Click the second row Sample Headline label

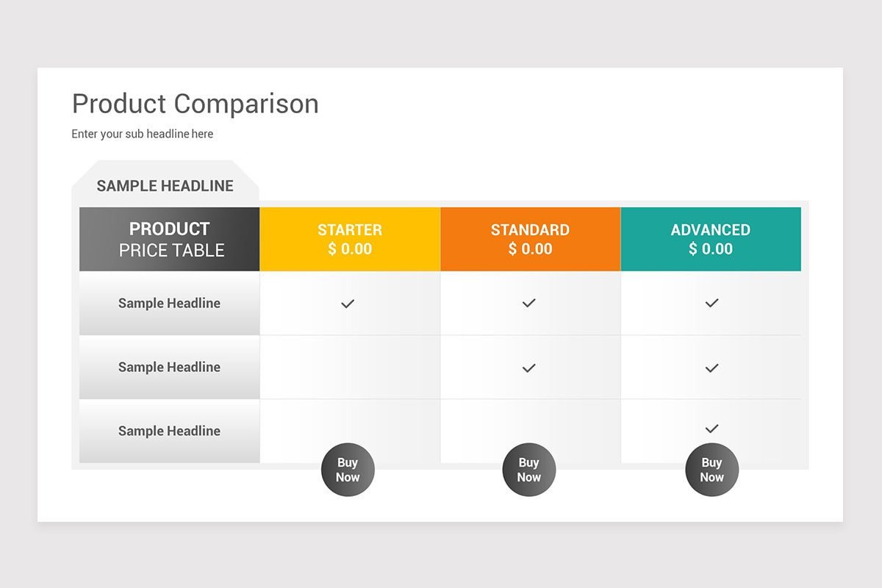(x=169, y=367)
